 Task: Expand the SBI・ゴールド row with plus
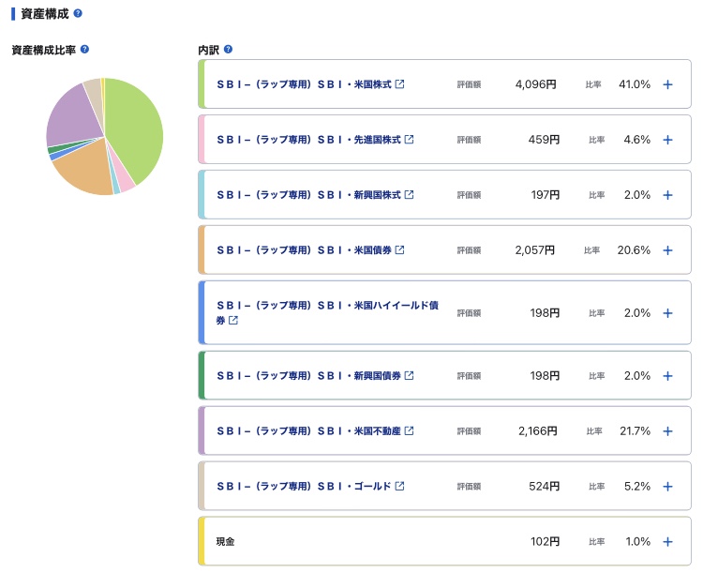667,486
